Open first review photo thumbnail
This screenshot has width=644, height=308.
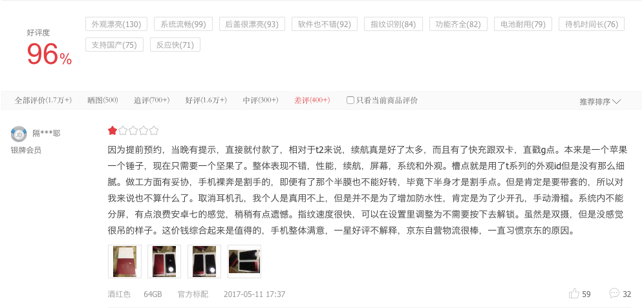pos(124,262)
